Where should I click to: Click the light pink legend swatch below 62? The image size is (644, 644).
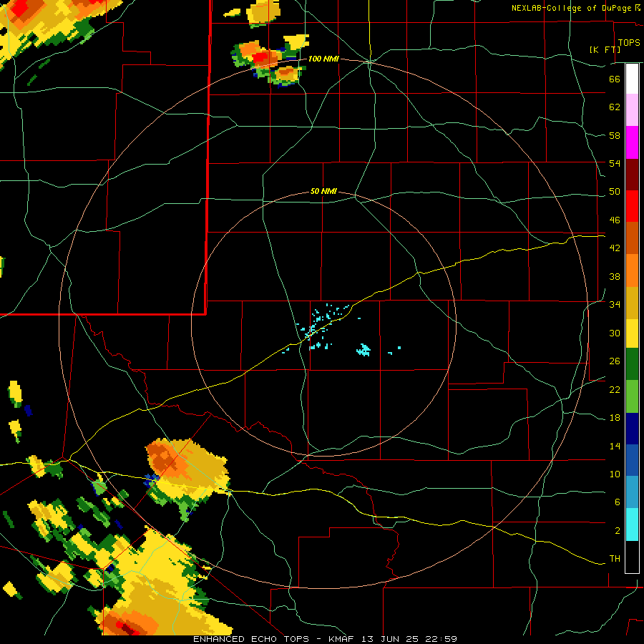click(x=632, y=110)
